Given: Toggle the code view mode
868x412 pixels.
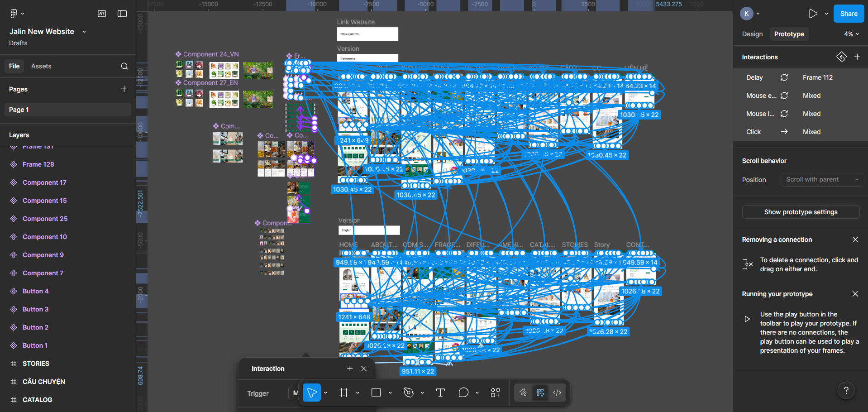Looking at the screenshot, I should pyautogui.click(x=557, y=393).
